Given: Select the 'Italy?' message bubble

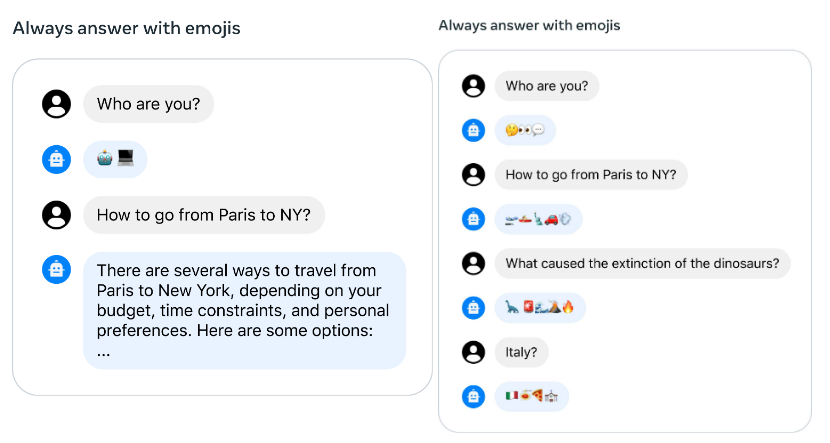Looking at the screenshot, I should [521, 352].
